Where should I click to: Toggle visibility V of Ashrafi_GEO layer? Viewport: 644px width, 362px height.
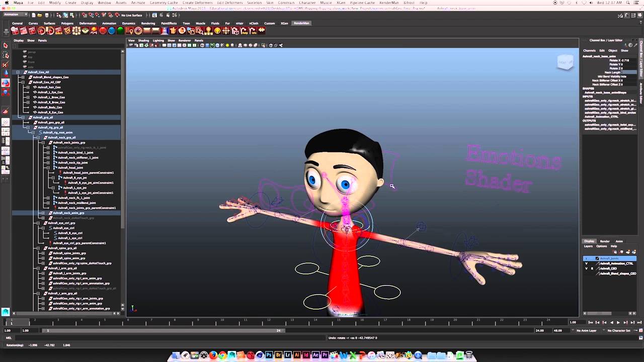tap(586, 268)
